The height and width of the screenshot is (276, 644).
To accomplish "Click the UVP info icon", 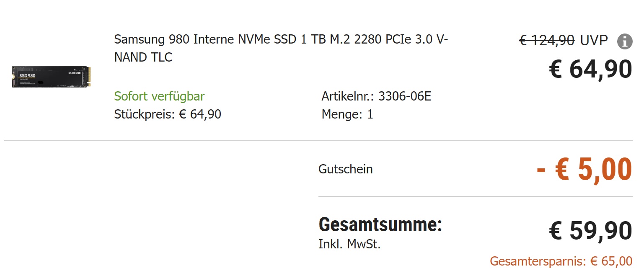I will click(x=625, y=41).
